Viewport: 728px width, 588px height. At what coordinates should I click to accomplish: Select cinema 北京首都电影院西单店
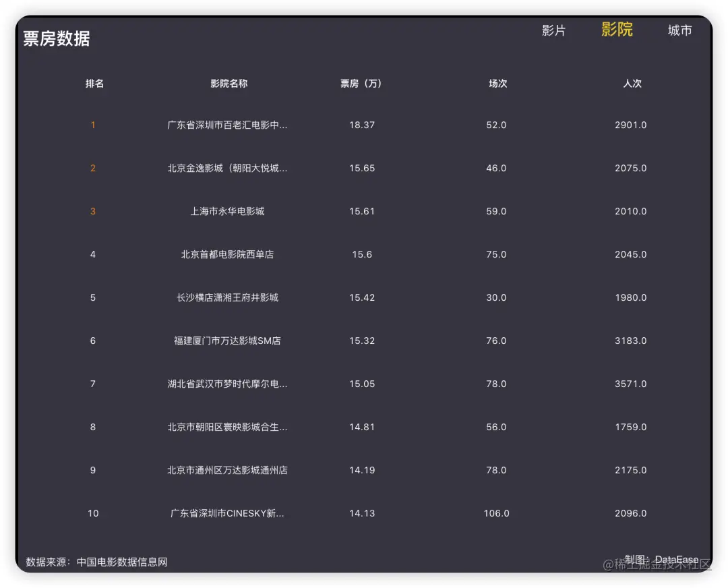pos(227,254)
